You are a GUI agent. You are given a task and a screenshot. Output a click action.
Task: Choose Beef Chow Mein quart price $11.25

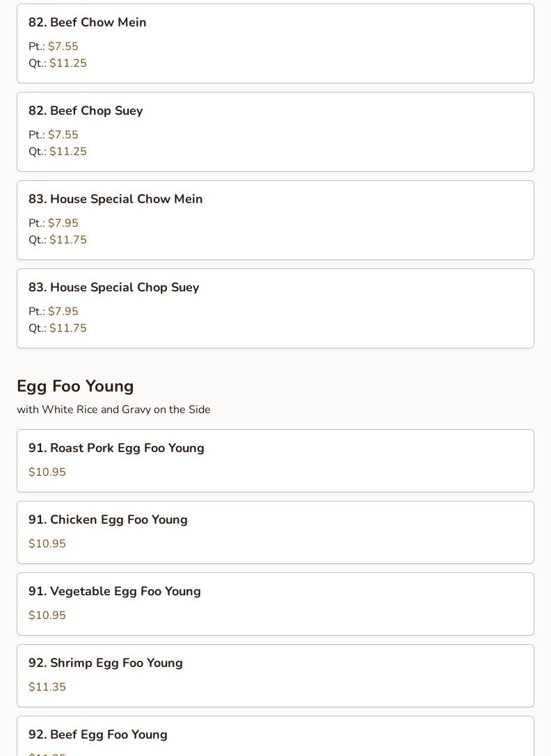pyautogui.click(x=68, y=63)
